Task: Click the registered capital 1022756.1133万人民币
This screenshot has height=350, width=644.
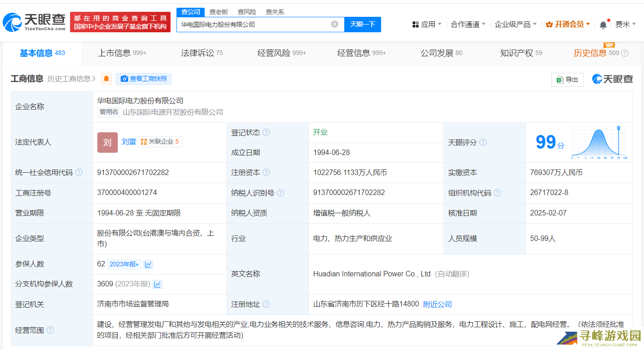Action: (x=350, y=173)
